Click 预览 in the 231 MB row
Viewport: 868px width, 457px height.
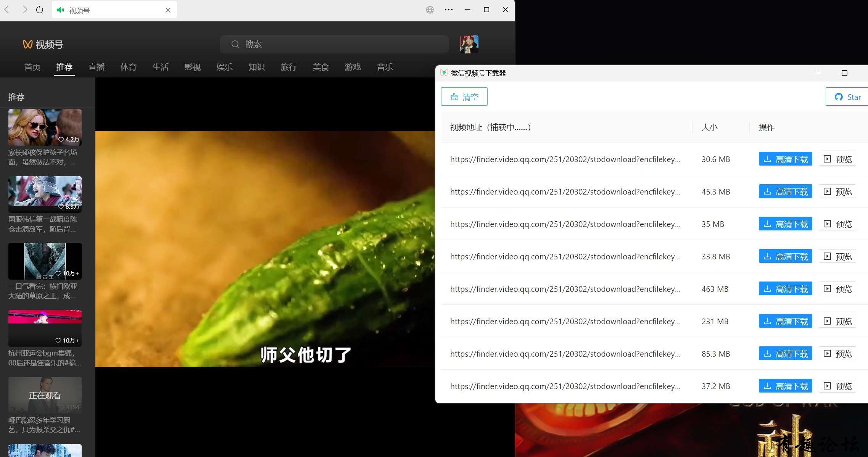837,321
